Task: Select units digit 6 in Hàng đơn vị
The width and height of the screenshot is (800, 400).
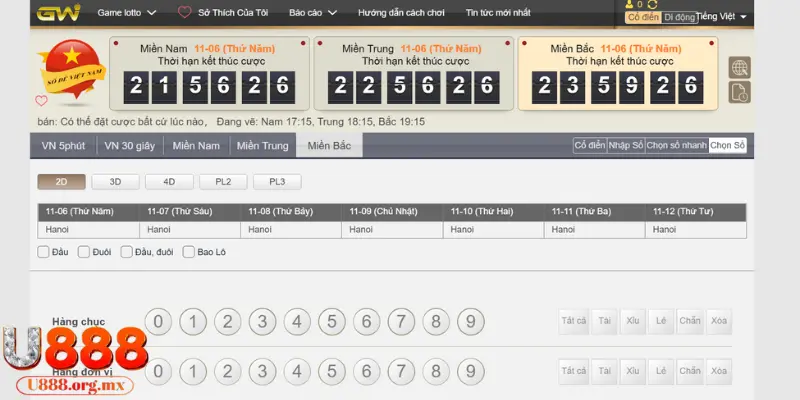Action: click(x=366, y=371)
